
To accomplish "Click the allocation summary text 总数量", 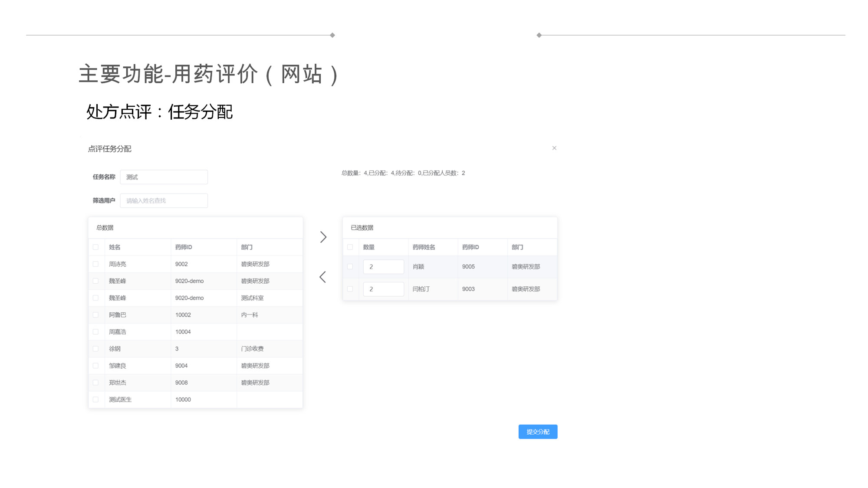I will click(x=403, y=173).
